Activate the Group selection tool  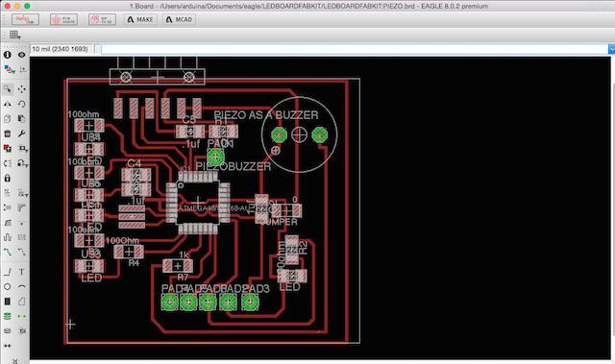tap(8, 89)
